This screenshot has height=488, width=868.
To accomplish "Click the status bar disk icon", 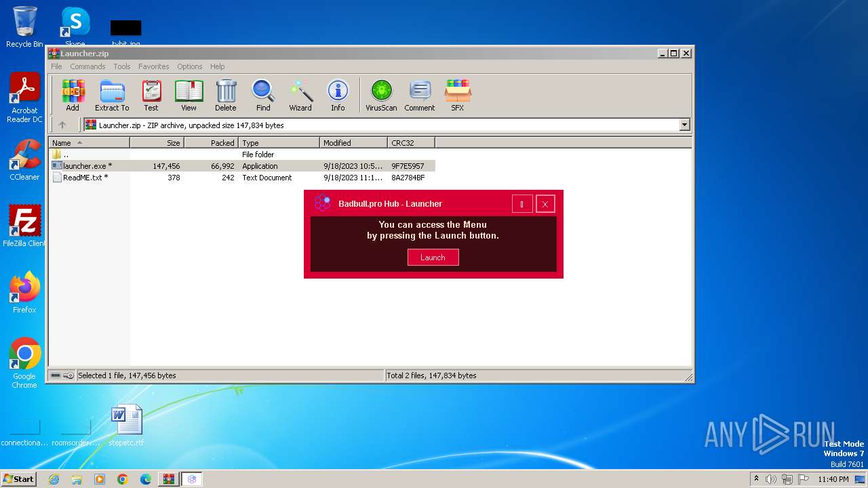I will [56, 375].
